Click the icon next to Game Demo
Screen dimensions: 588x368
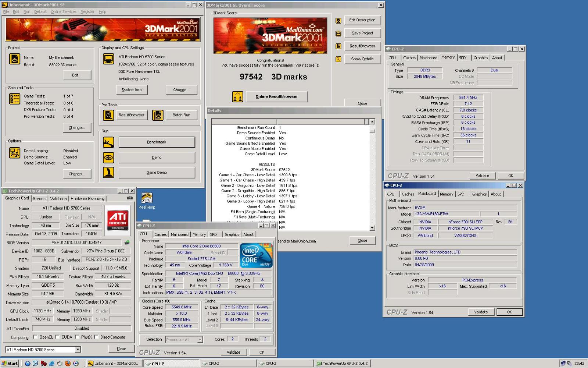point(108,172)
